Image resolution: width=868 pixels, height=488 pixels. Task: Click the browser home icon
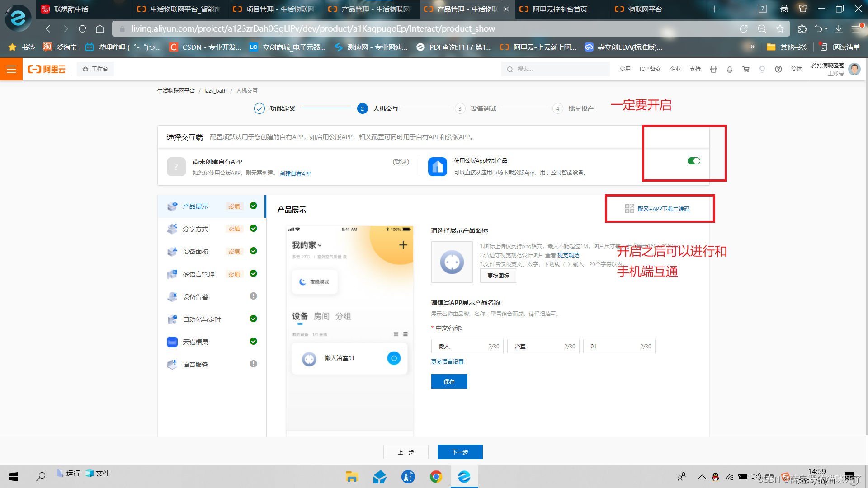[100, 29]
